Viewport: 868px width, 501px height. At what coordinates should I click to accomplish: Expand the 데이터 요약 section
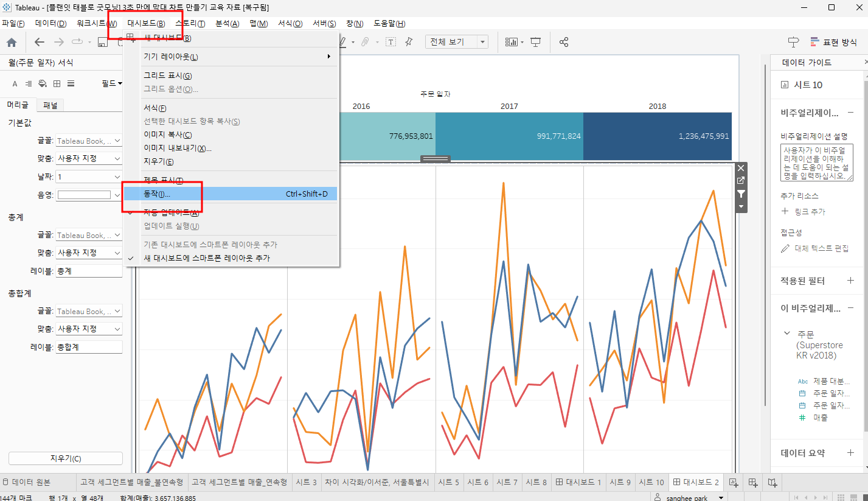click(850, 453)
